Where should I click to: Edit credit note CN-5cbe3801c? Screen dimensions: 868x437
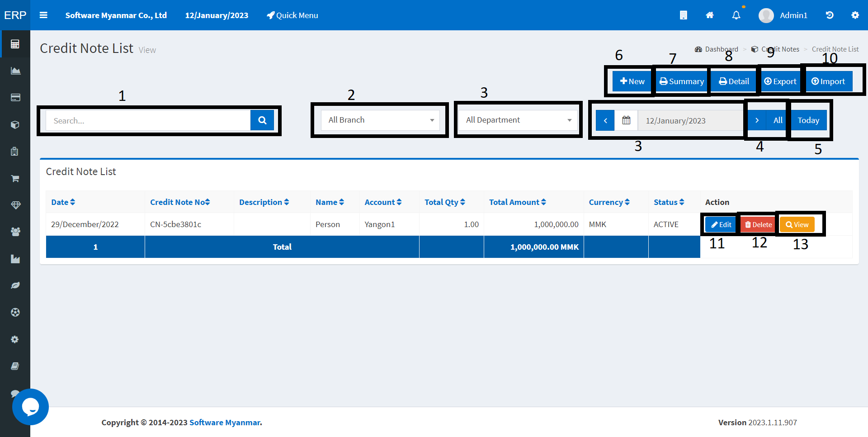[721, 224]
